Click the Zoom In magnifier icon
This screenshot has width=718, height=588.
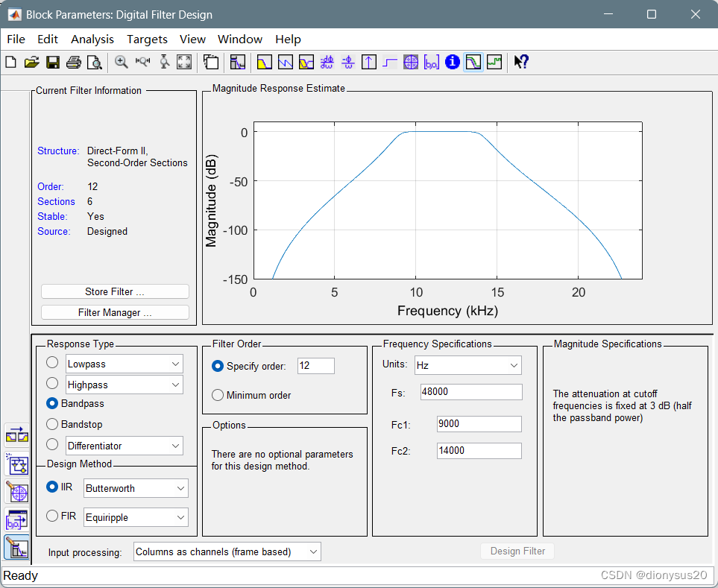122,63
